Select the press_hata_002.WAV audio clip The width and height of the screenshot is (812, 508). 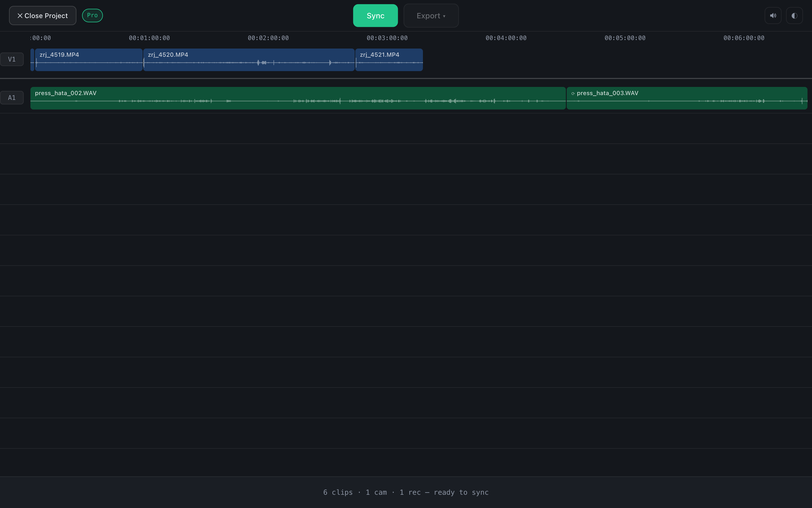click(298, 98)
